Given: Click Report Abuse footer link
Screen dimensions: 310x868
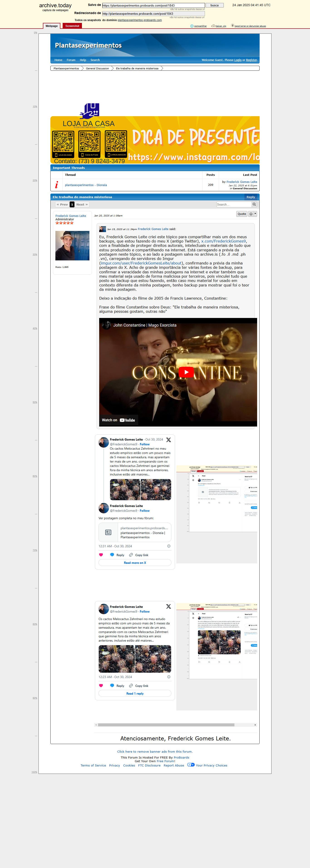Looking at the screenshot, I should coord(174,766).
